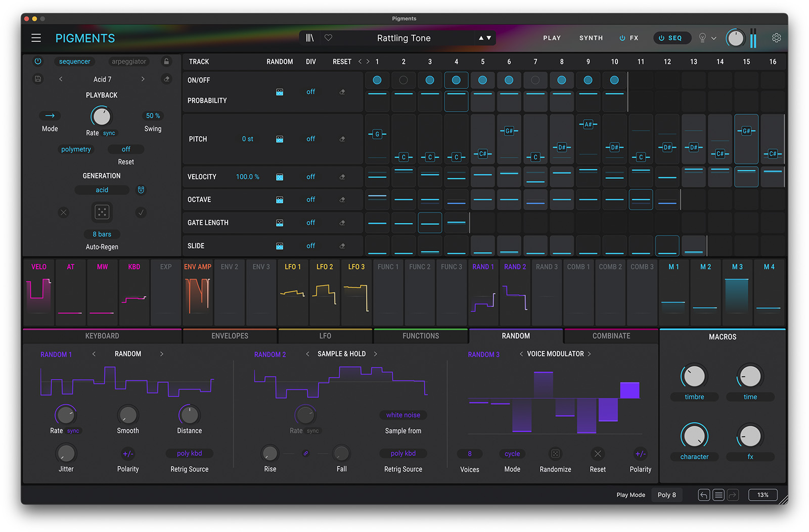The image size is (809, 532).
Task: Open the history list in bottom bar
Action: point(718,495)
